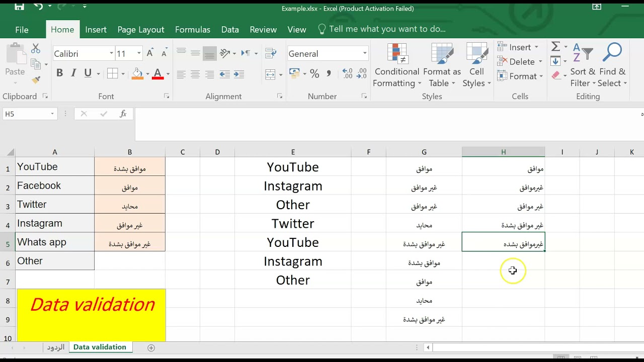The image size is (644, 362).
Task: Switch to the Page Layout tab
Action: [141, 30]
